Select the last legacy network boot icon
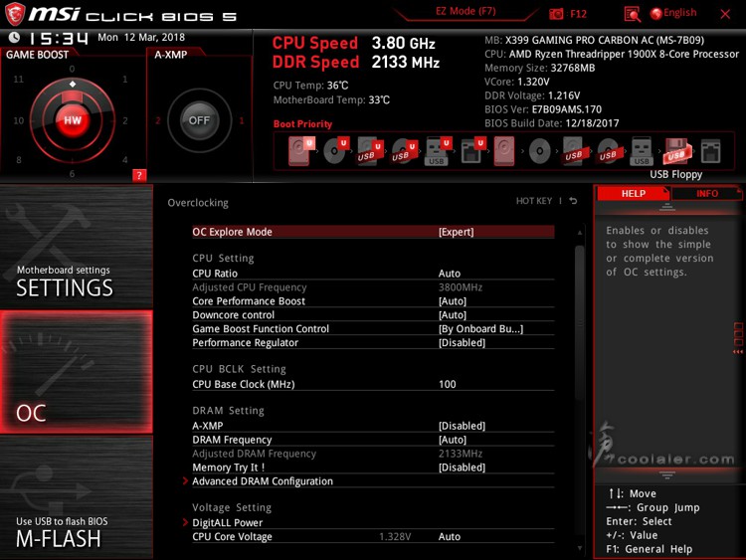 tap(711, 152)
